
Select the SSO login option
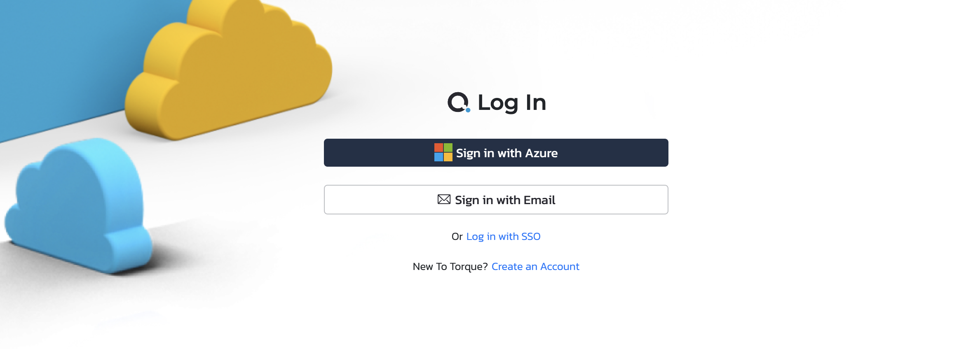[503, 236]
